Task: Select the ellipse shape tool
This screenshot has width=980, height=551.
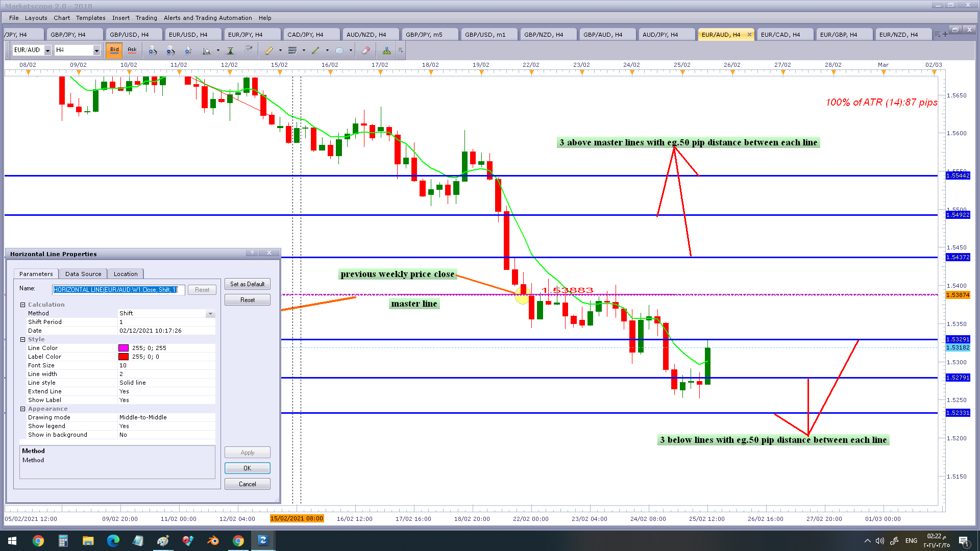Action: tap(339, 51)
